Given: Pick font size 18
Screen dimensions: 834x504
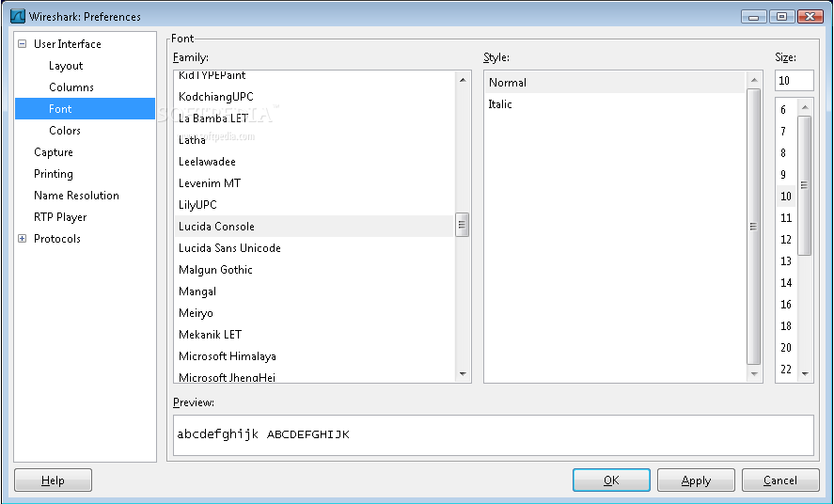Looking at the screenshot, I should [x=786, y=326].
